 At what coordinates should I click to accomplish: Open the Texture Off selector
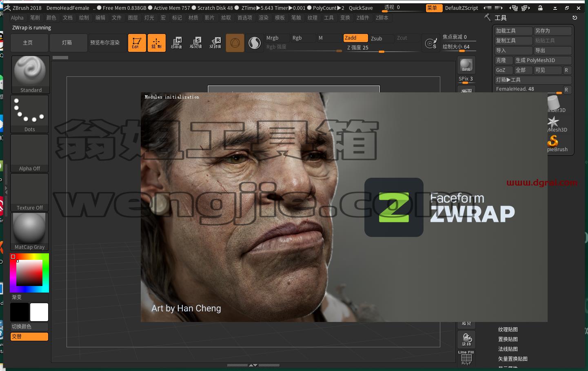pos(30,192)
